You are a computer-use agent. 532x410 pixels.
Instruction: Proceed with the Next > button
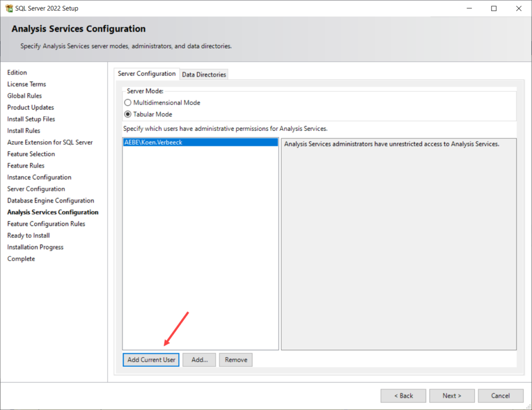click(452, 396)
